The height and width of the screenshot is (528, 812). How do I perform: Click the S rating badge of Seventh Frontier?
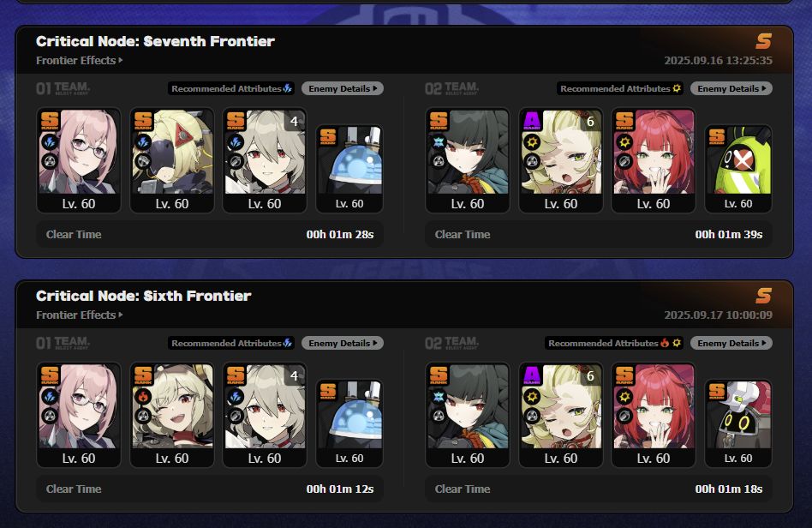coord(763,41)
